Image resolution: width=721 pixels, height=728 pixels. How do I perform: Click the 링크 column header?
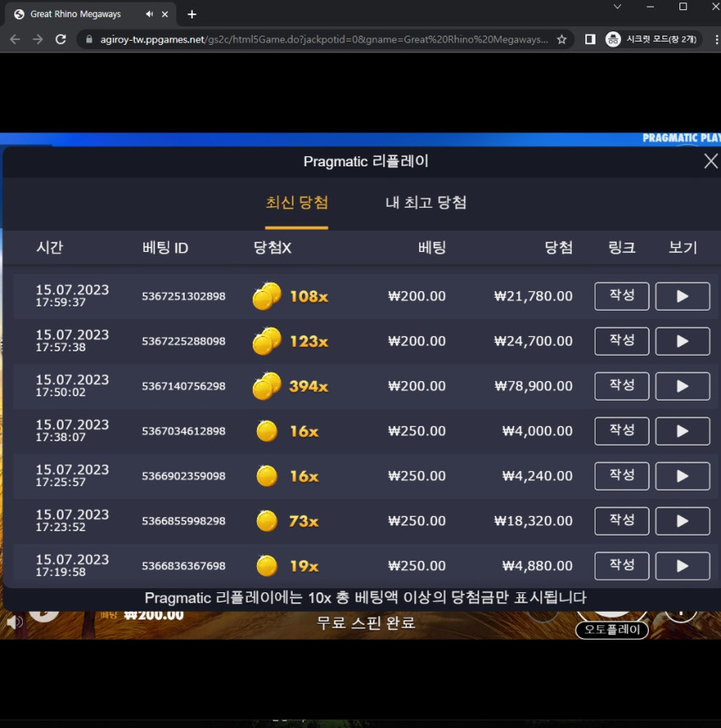pyautogui.click(x=622, y=248)
